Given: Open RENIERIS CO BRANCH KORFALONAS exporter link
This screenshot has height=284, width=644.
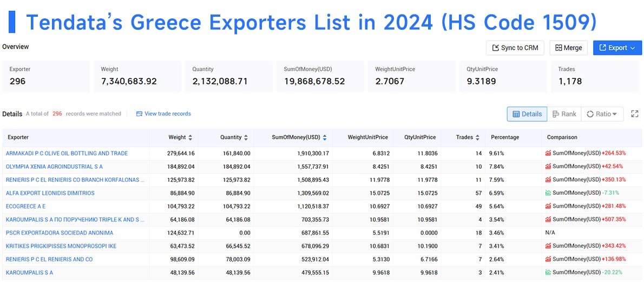Looking at the screenshot, I should 75,180.
